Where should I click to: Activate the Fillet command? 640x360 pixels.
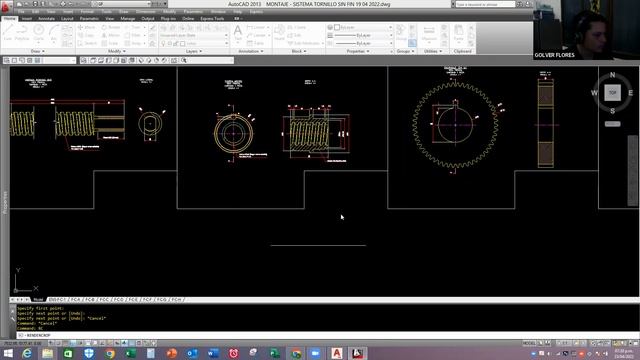point(133,36)
